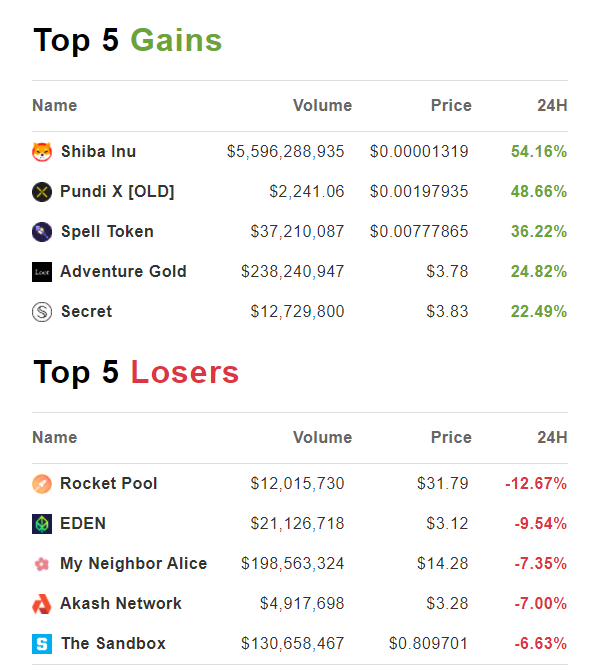Click the Sandbox logo icon
The height and width of the screenshot is (665, 600).
coord(41,644)
